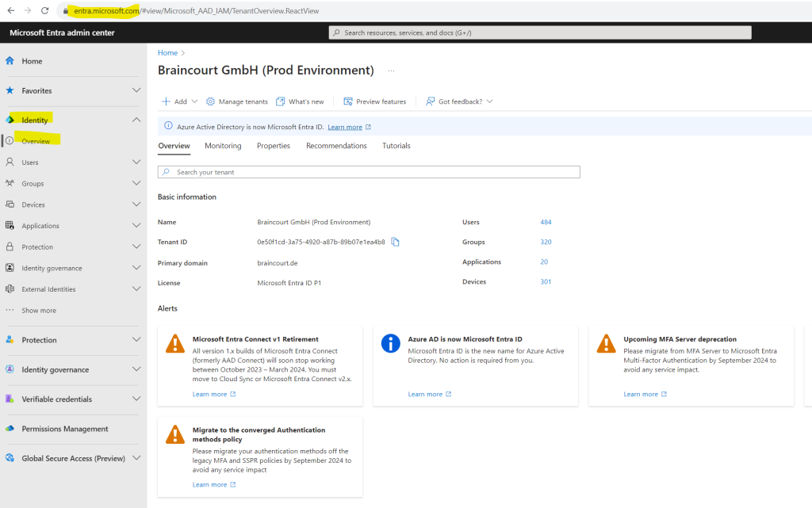This screenshot has width=812, height=508.
Task: Open Learn more for Azure AD rename alert
Action: (425, 394)
